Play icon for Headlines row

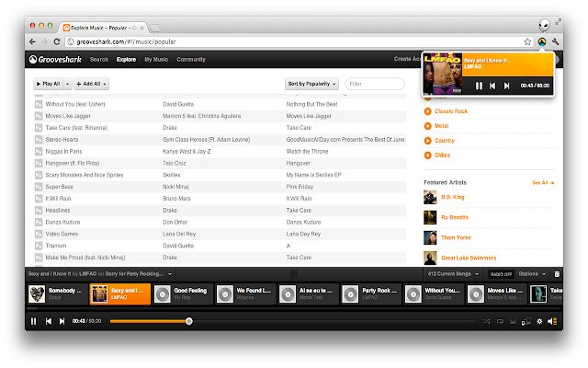point(39,211)
